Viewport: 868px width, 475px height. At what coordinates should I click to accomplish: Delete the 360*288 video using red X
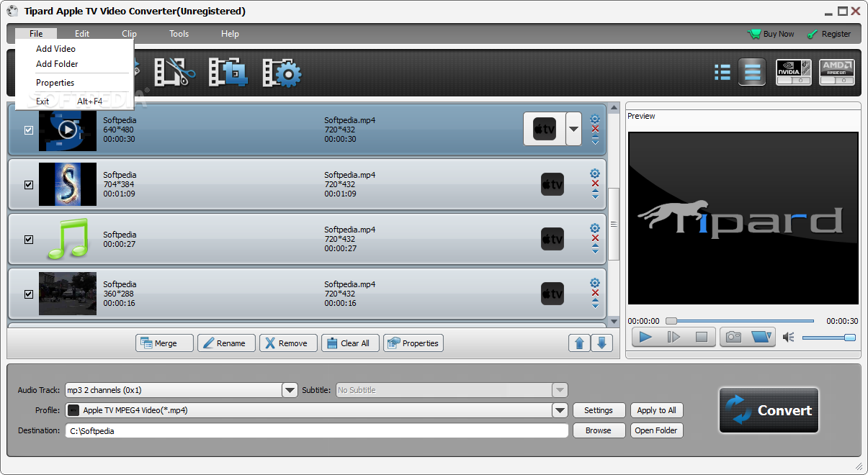595,293
